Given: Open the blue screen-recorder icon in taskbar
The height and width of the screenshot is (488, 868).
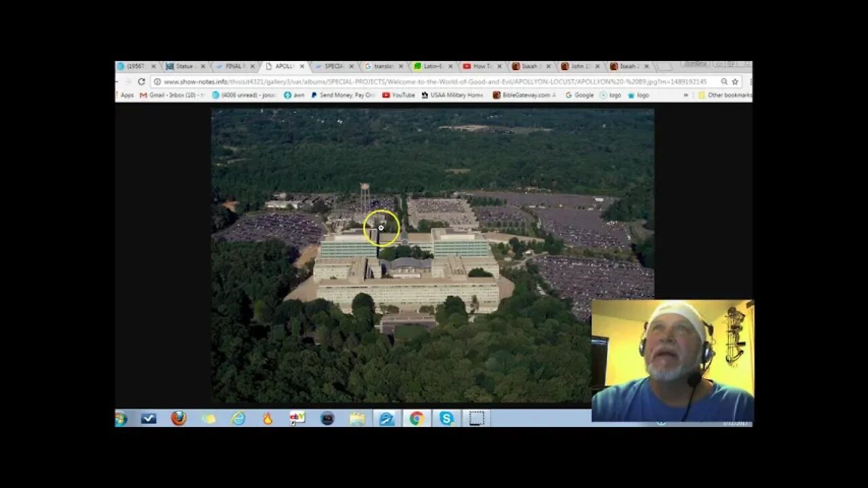Looking at the screenshot, I should pos(387,419).
